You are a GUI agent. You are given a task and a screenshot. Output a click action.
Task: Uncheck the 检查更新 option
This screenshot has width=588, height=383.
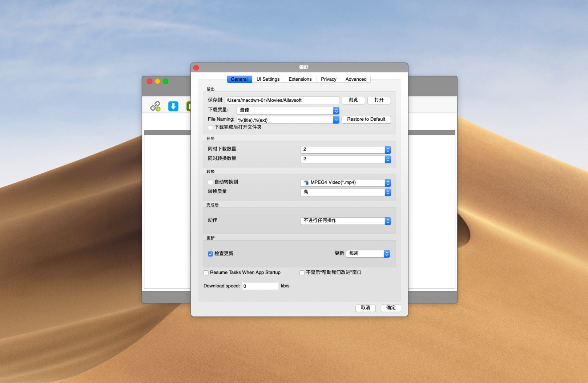pos(210,254)
